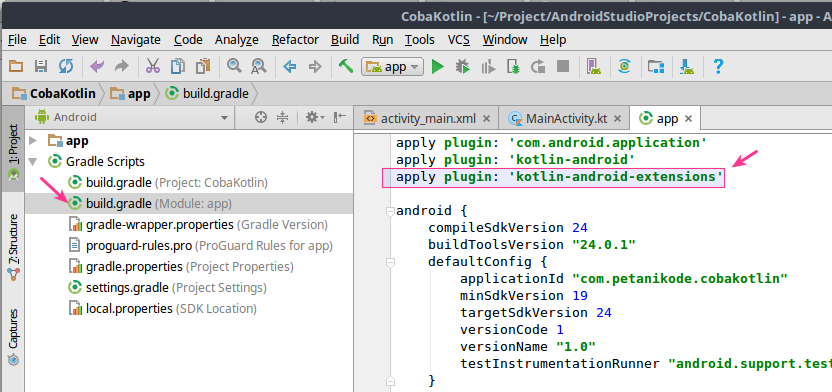Image resolution: width=832 pixels, height=392 pixels.
Task: Select build.gradle (Project: CobaKotlin)
Action: [168, 182]
